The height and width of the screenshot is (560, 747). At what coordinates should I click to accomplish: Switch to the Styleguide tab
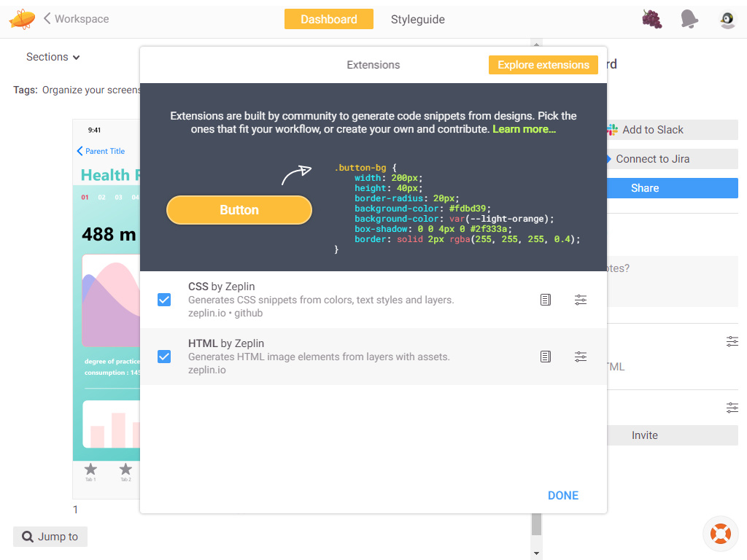(x=418, y=19)
